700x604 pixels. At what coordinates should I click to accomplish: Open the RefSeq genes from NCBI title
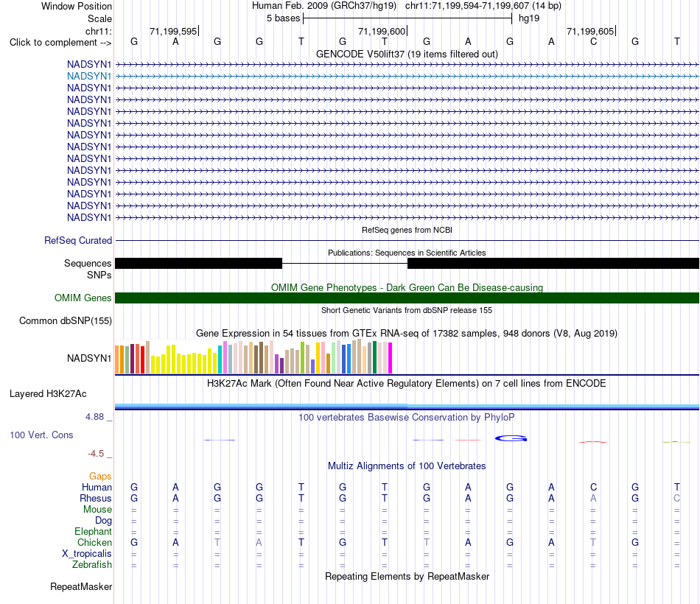[407, 230]
